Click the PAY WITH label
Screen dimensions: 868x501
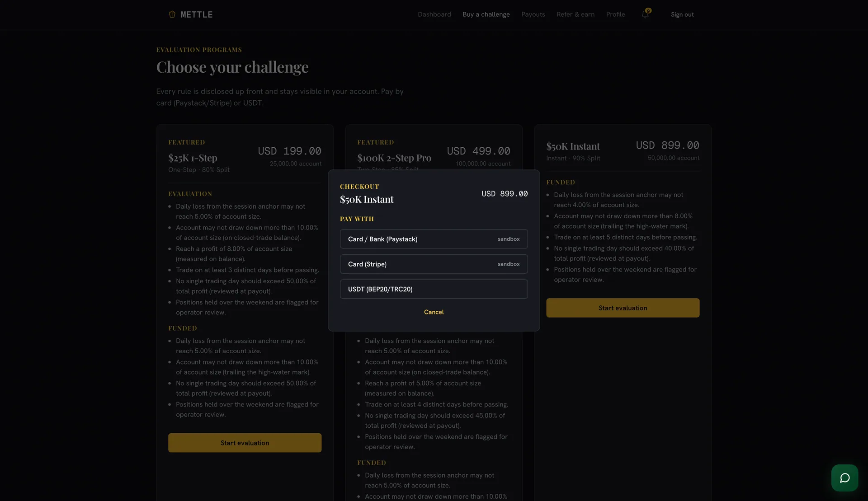357,219
